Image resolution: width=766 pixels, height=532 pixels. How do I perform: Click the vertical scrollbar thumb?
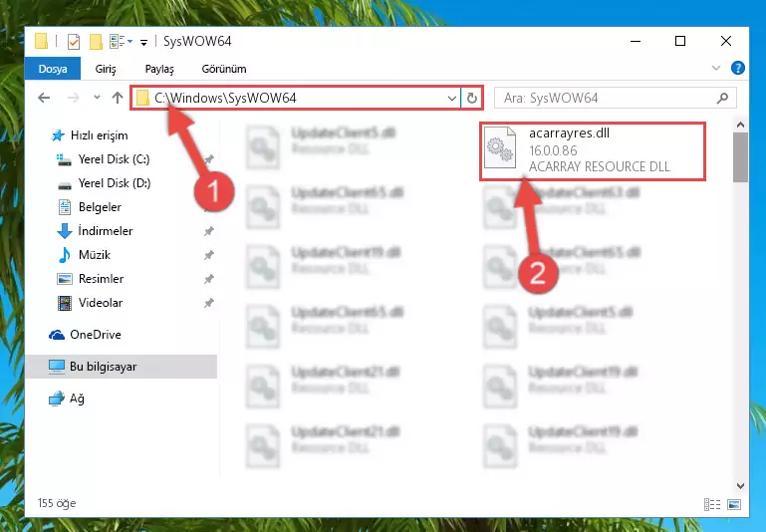[x=740, y=157]
